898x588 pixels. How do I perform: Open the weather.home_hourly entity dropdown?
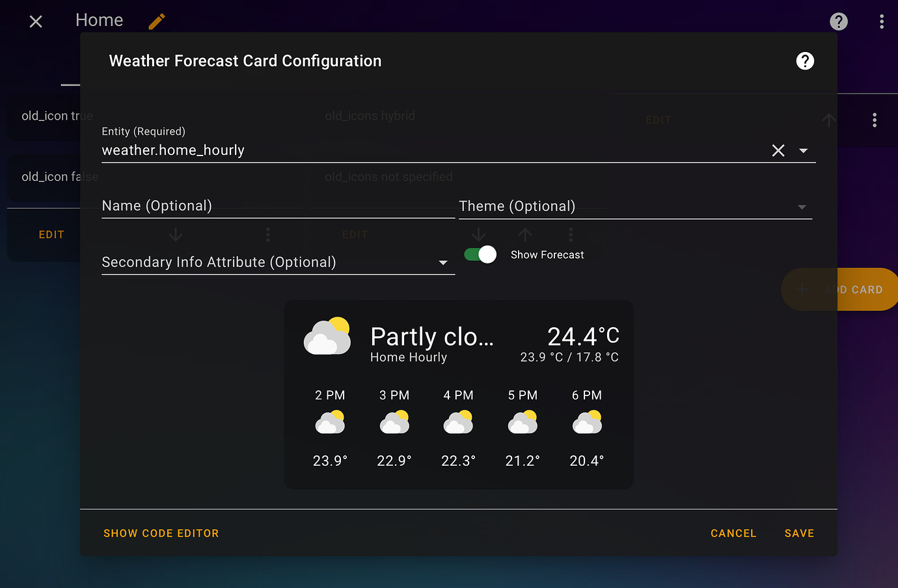pyautogui.click(x=803, y=150)
